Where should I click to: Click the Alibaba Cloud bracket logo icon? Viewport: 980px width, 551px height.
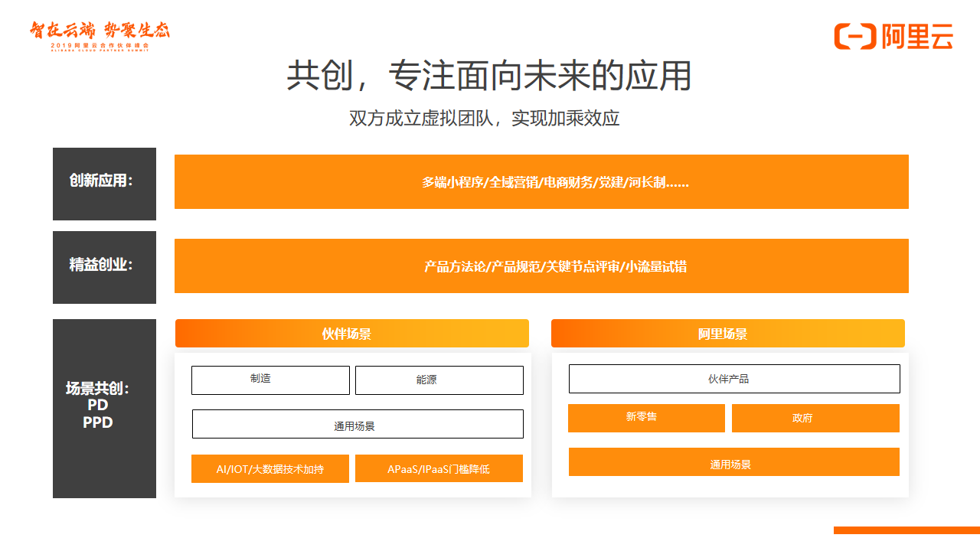click(x=854, y=36)
